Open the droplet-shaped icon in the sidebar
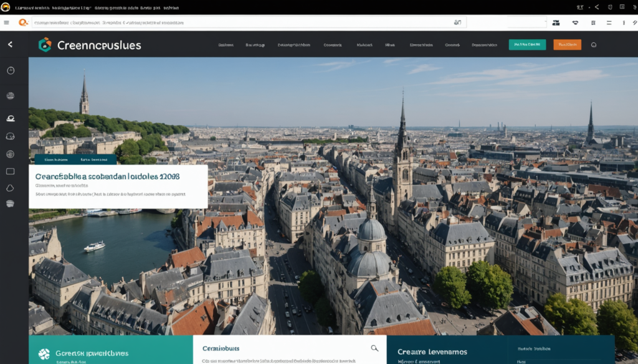Image resolution: width=638 pixels, height=364 pixels. pos(11,188)
